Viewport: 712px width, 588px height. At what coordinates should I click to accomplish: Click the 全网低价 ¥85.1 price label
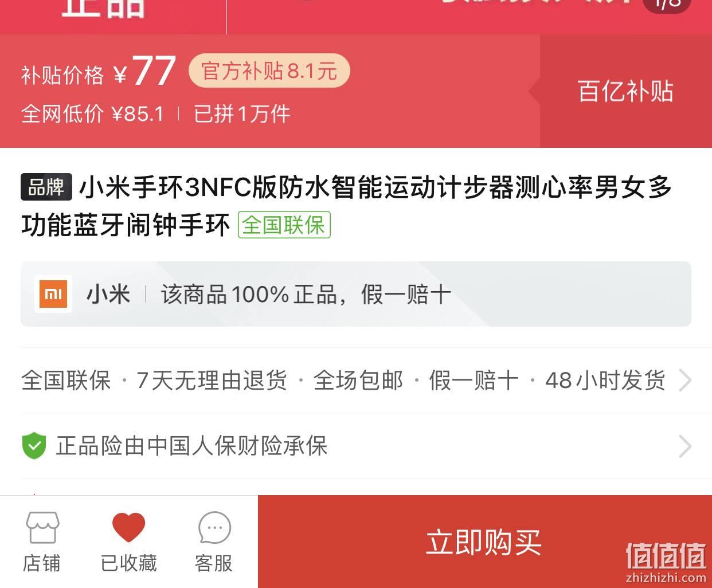(92, 114)
